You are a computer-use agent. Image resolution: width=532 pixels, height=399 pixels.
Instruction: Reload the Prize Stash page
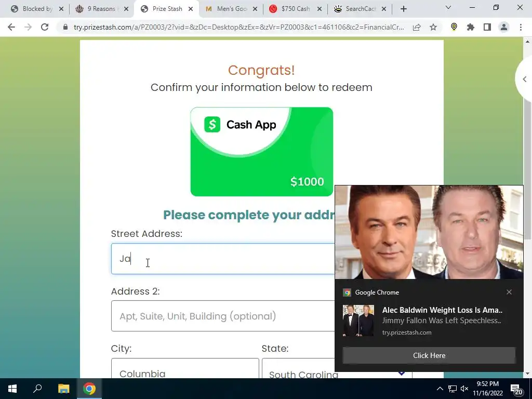pyautogui.click(x=45, y=27)
